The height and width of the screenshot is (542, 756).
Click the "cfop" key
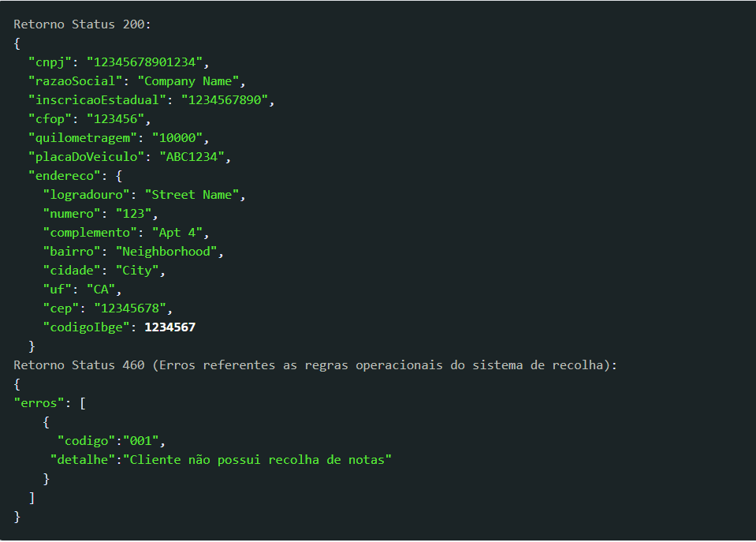click(x=50, y=118)
